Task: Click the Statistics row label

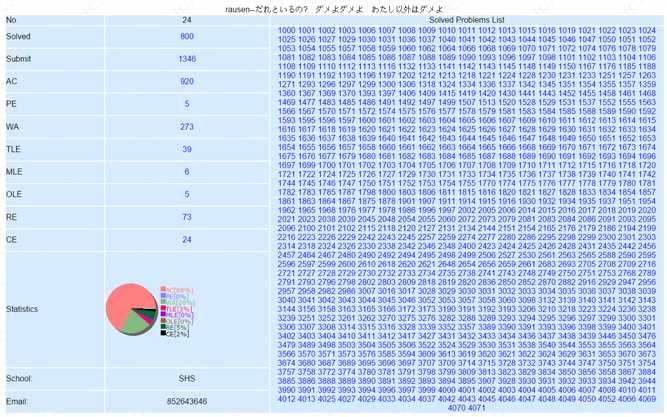Action: coord(22,309)
